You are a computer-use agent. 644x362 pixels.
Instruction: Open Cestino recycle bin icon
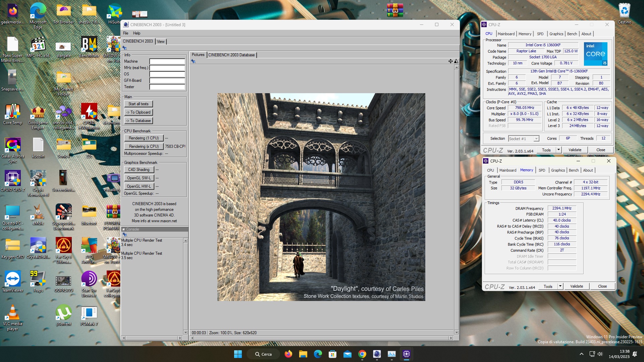[624, 14]
